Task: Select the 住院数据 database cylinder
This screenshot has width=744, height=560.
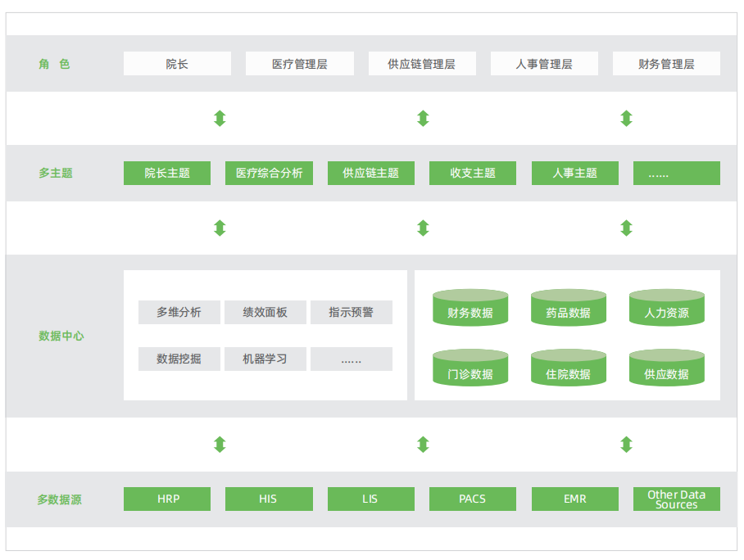Action: tap(569, 370)
